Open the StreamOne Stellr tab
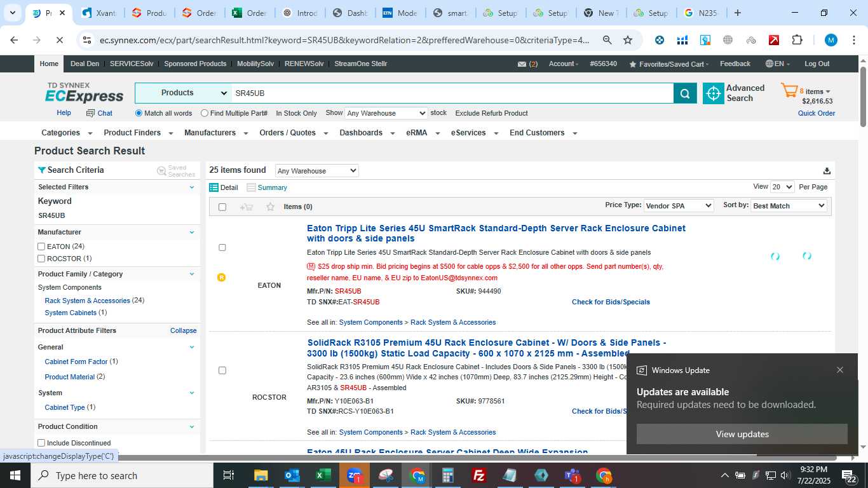This screenshot has height=488, width=868. click(360, 64)
